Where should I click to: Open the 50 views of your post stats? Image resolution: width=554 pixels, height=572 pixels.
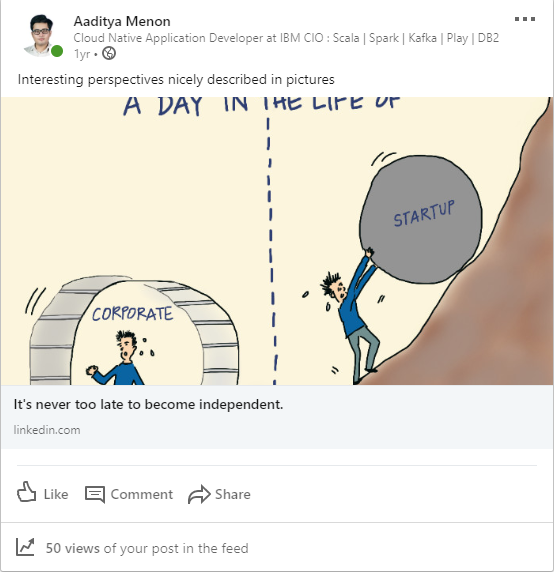pyautogui.click(x=147, y=548)
